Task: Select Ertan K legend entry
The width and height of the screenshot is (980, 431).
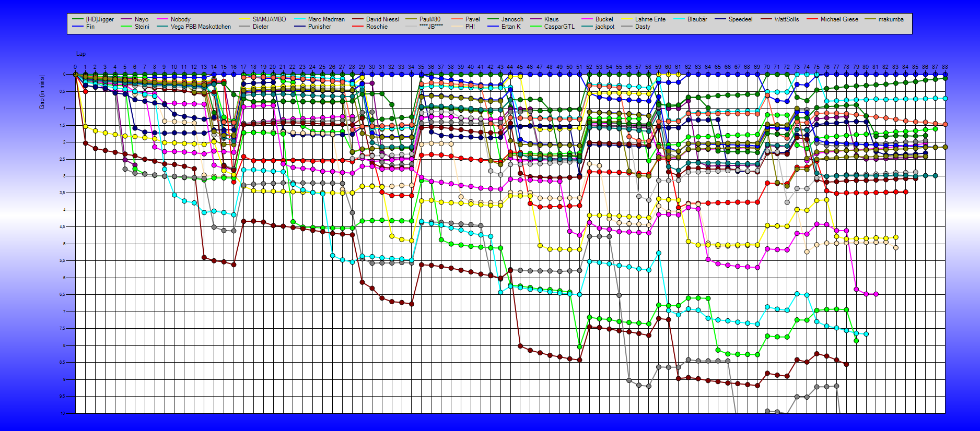Action: pos(505,27)
